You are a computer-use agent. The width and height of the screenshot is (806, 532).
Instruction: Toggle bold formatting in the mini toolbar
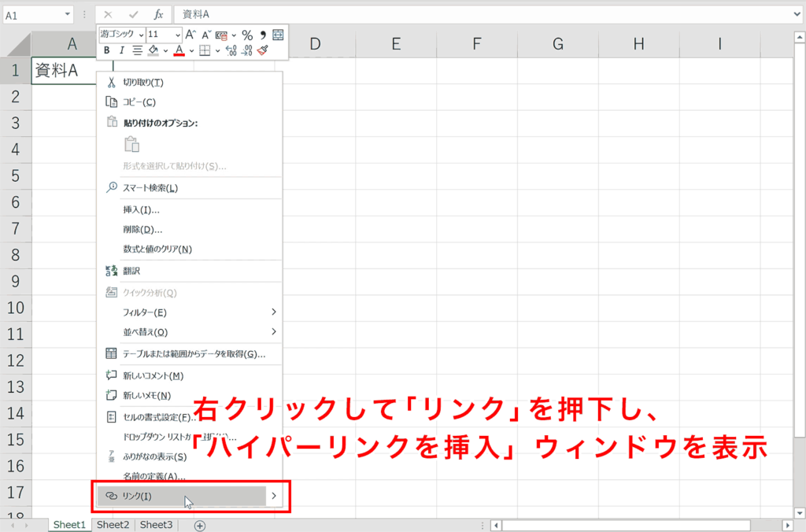[107, 50]
